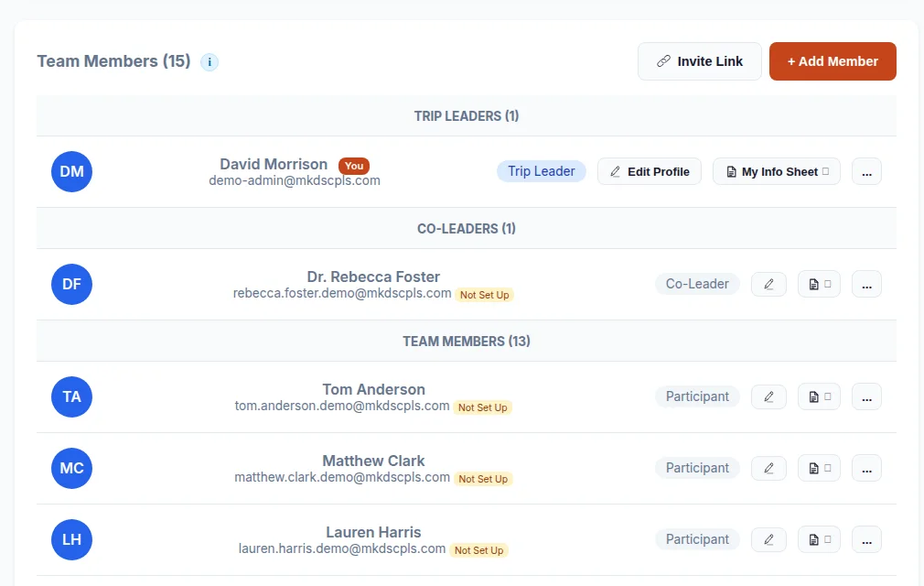Click the pencil edit icon for Tom Anderson
This screenshot has height=586, width=924.
click(768, 396)
